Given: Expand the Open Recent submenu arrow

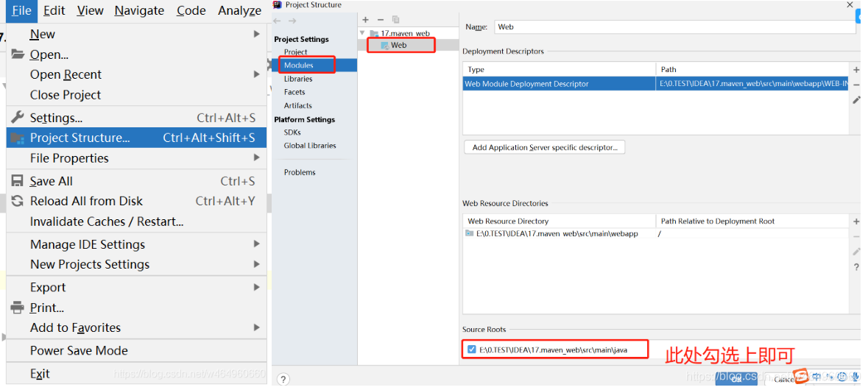Looking at the screenshot, I should coord(256,74).
